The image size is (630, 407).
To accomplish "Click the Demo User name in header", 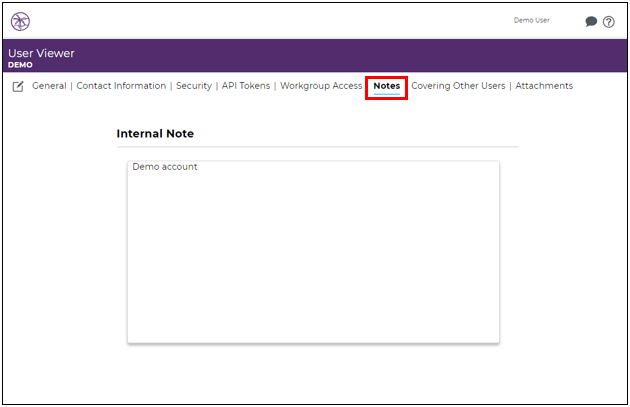I will tap(532, 20).
